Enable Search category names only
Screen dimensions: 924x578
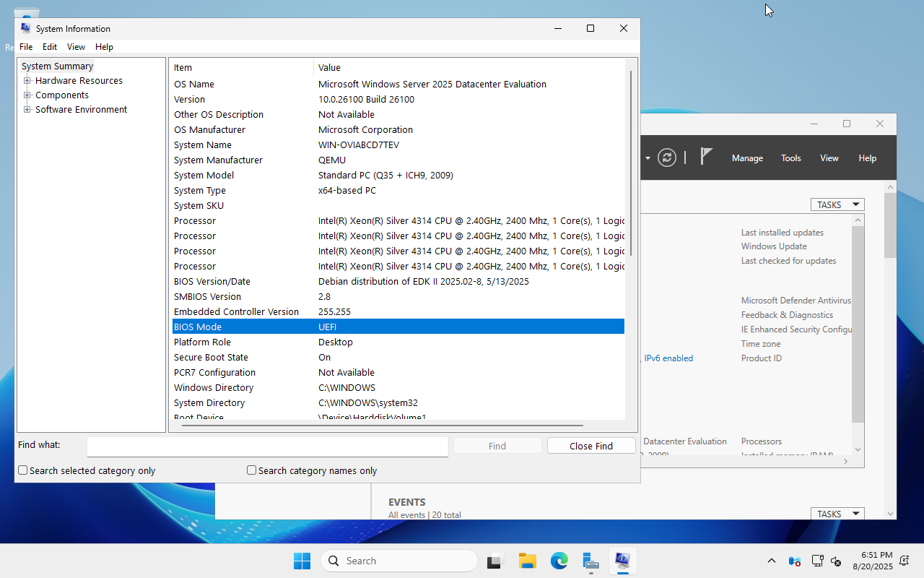pyautogui.click(x=251, y=470)
